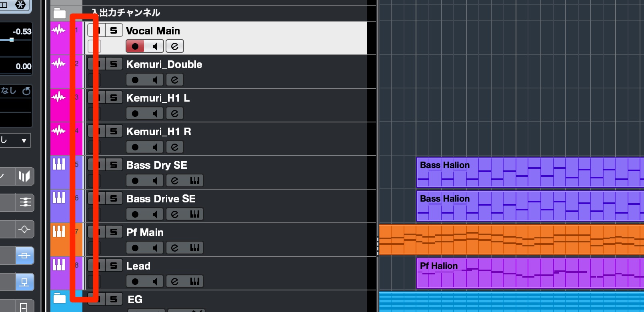Enable record on Bass Dry SE track
The image size is (644, 312).
click(x=135, y=181)
